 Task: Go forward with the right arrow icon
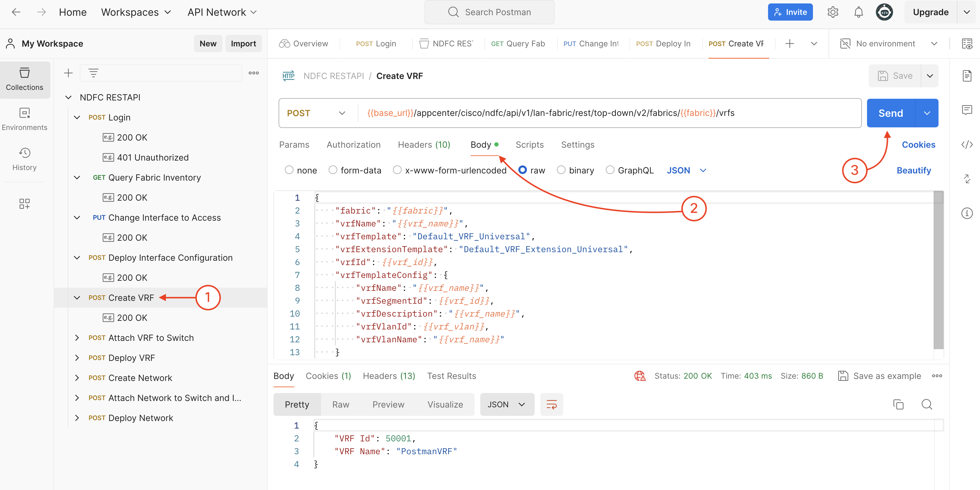(41, 12)
